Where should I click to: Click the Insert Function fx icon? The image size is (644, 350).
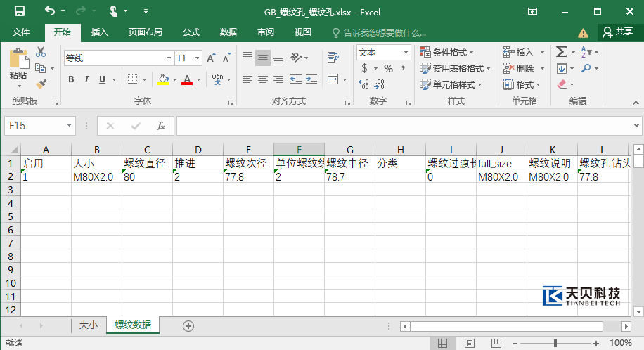coord(161,126)
